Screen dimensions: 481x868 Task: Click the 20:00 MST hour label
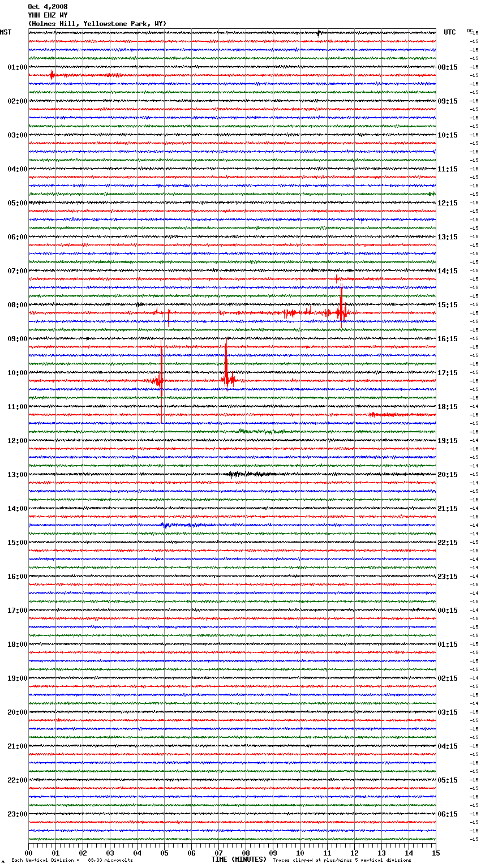[18, 712]
